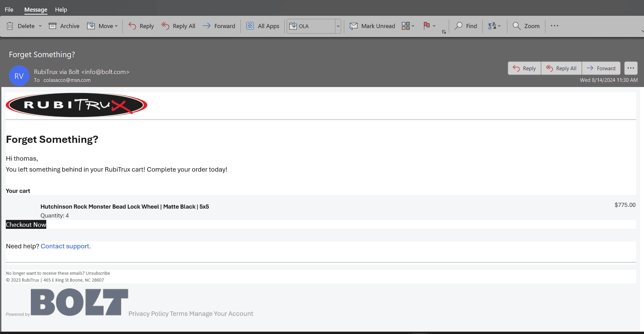Viewport: 644px width, 334px height.
Task: Forward the email from the ribbon
Action: (x=219, y=26)
